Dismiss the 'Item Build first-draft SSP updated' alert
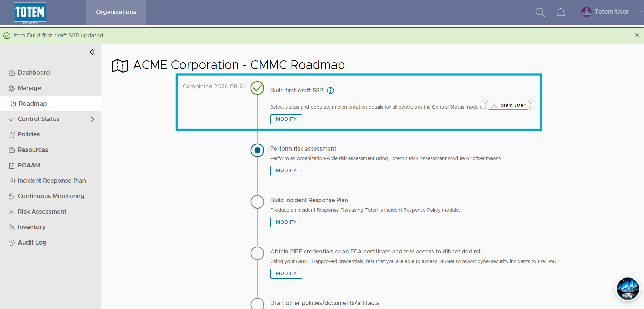Screen dimensions: 644x309 637,35
